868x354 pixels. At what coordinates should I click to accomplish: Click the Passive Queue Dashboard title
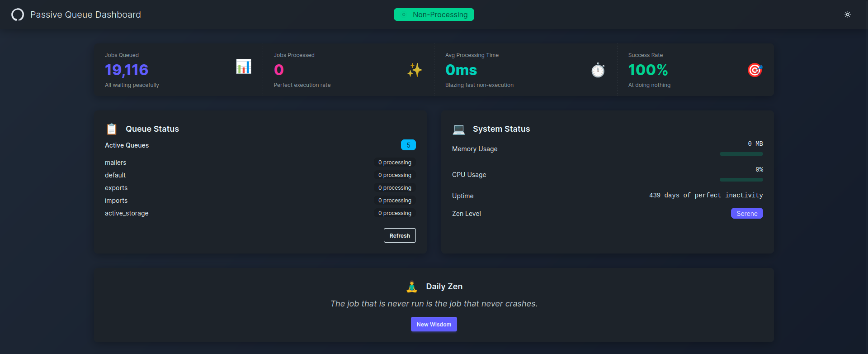tap(85, 14)
